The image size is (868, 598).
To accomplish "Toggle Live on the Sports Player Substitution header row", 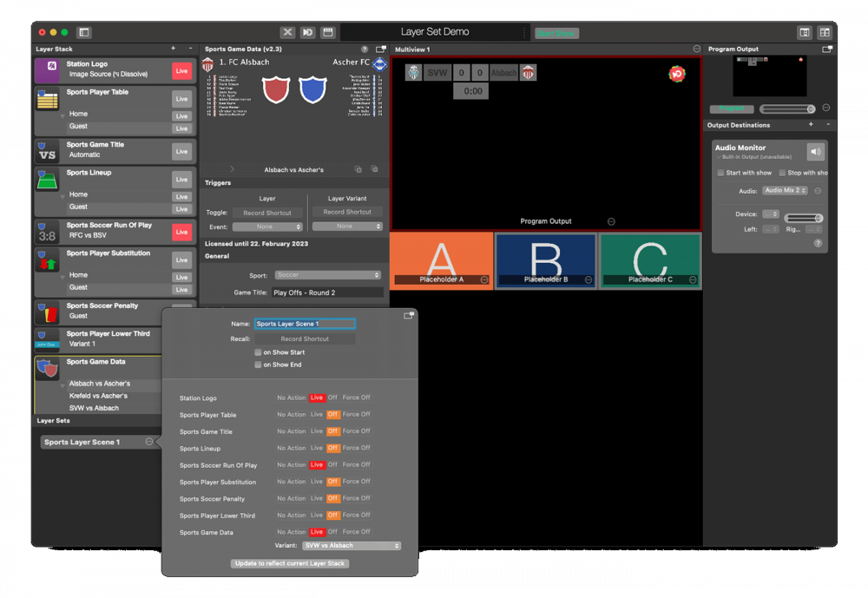I will point(181,260).
